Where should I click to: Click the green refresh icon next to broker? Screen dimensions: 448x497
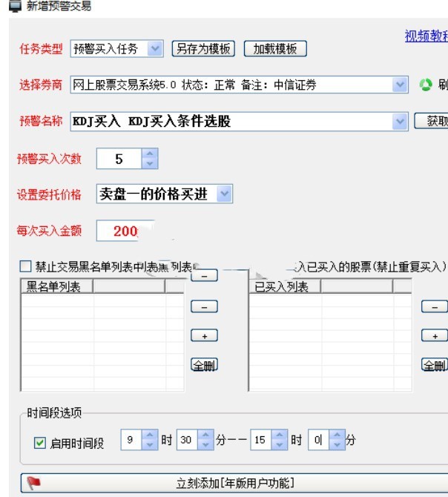[426, 85]
